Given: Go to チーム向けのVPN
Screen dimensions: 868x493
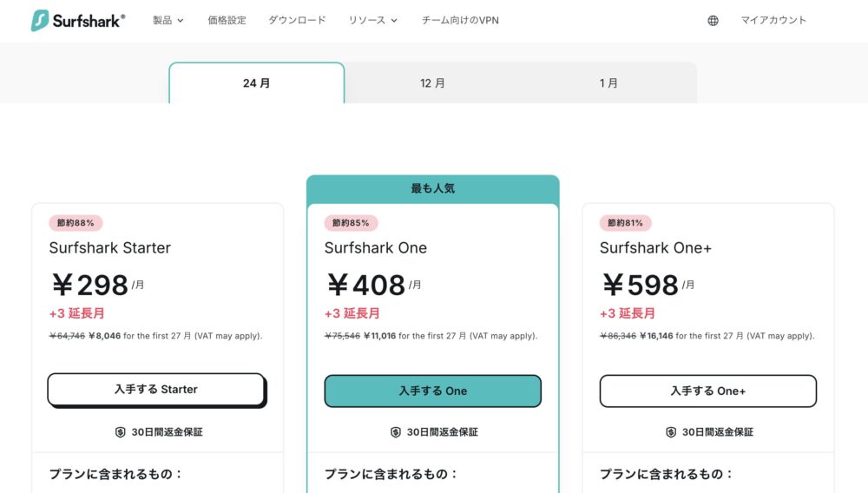Looking at the screenshot, I should click(460, 20).
